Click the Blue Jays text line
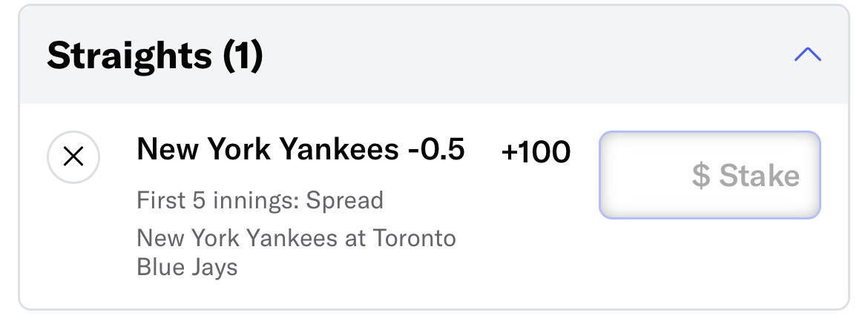The height and width of the screenshot is (327, 868). tap(187, 267)
